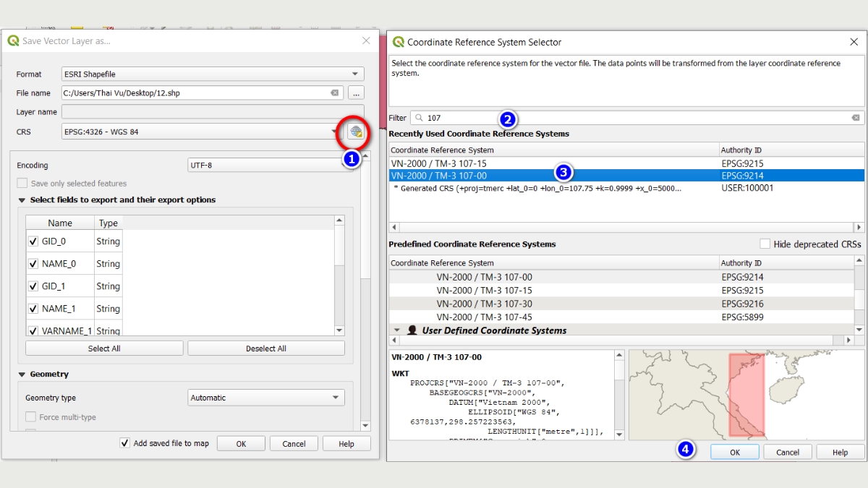
Task: Click Help in Save Vector Layer dialog
Action: [x=346, y=444]
